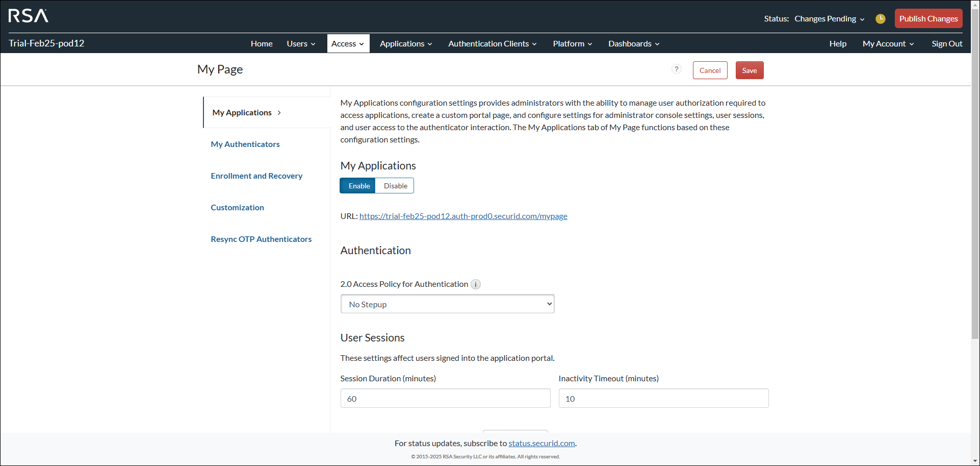Image resolution: width=980 pixels, height=466 pixels.
Task: Open the Authentication Clients menu
Action: click(x=492, y=44)
